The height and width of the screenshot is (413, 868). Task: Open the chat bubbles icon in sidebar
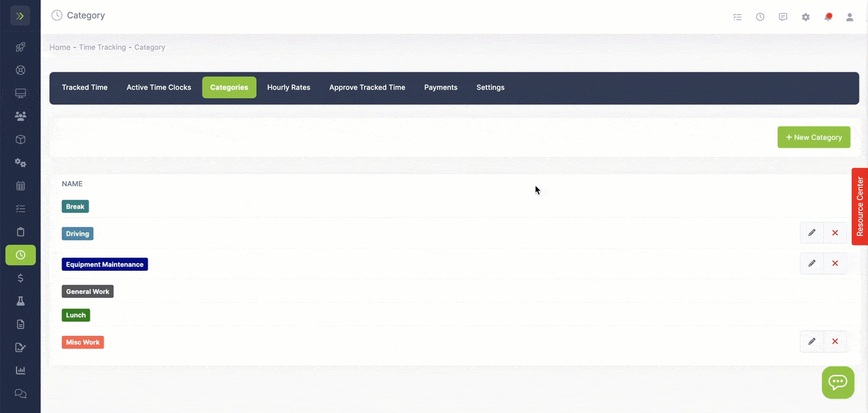(x=20, y=394)
